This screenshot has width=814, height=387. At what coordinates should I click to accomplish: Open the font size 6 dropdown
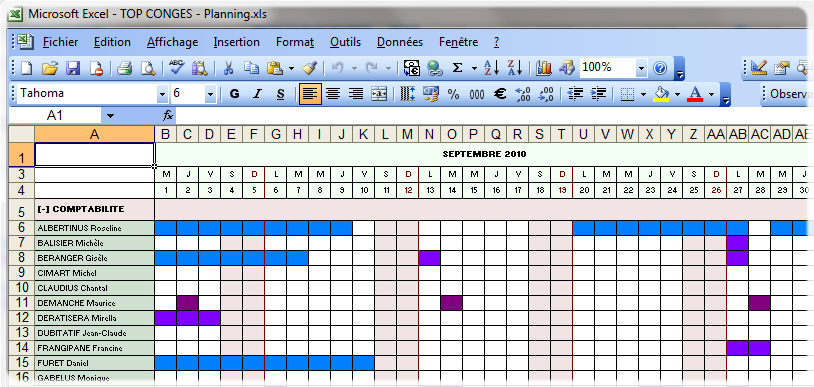pyautogui.click(x=210, y=94)
